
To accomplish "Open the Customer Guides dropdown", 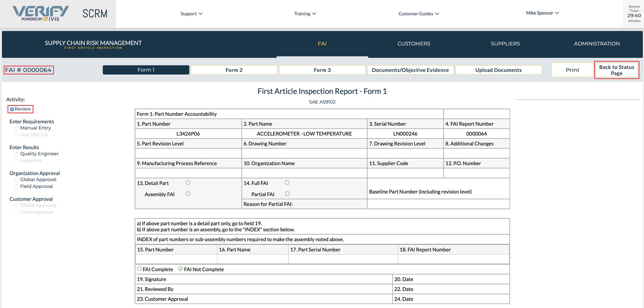I will [419, 14].
